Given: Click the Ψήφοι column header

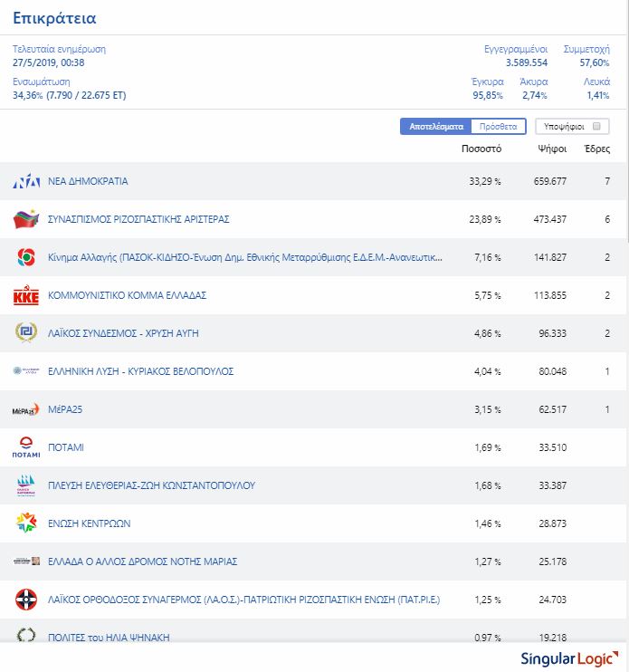Looking at the screenshot, I should (551, 149).
